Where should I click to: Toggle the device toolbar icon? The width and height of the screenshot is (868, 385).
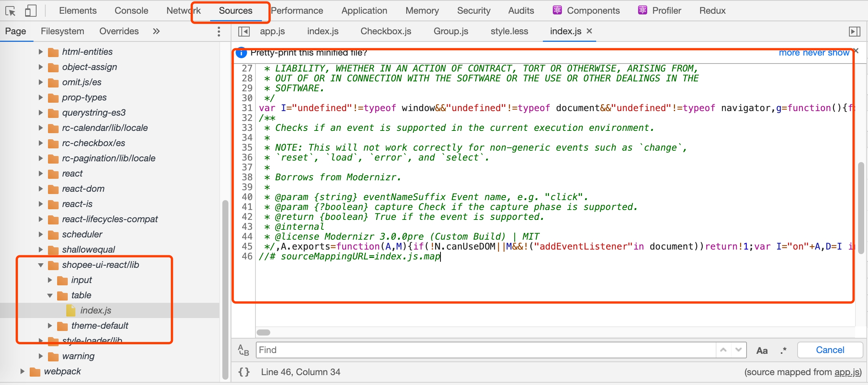click(30, 11)
